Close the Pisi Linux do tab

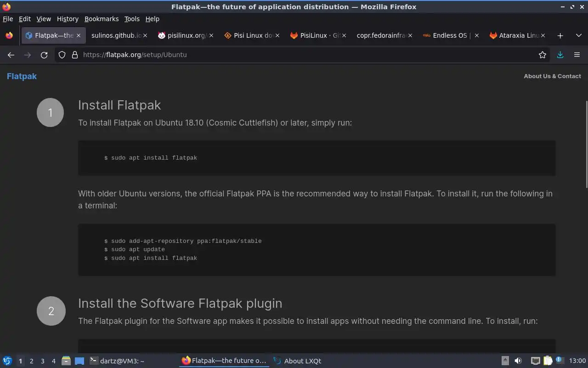point(277,35)
